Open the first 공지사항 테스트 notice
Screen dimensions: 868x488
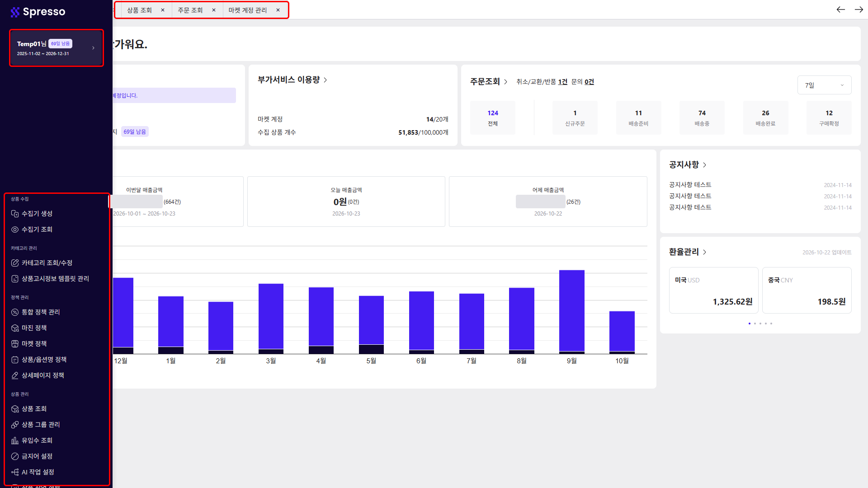[x=690, y=185]
